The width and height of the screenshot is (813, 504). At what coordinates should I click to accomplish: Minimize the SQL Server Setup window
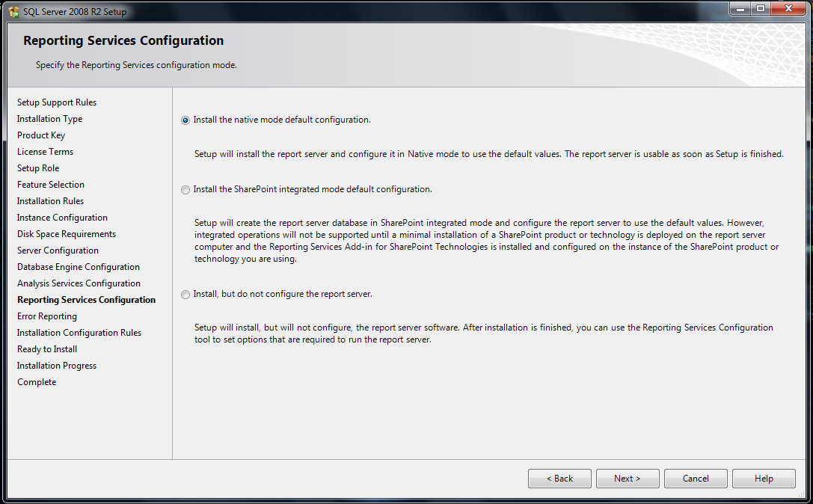740,9
